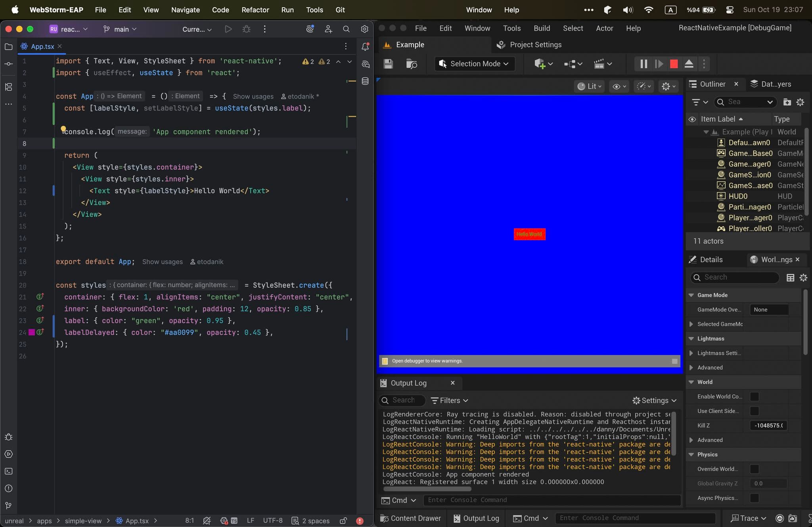Click Show usages next to App
The image size is (812, 527).
253,96
